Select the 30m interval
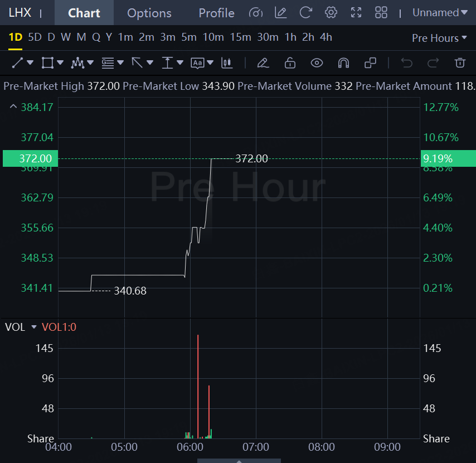Viewport: 476px width, 463px height. [x=268, y=37]
